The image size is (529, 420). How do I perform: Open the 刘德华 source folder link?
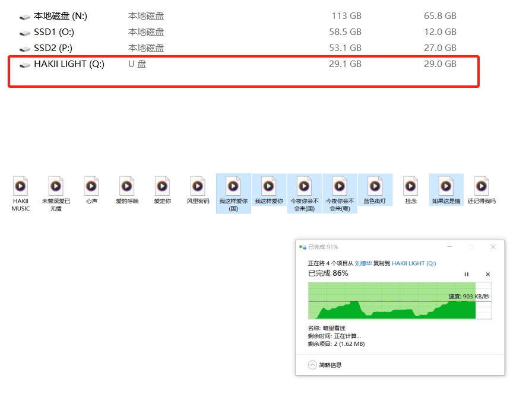(x=363, y=263)
